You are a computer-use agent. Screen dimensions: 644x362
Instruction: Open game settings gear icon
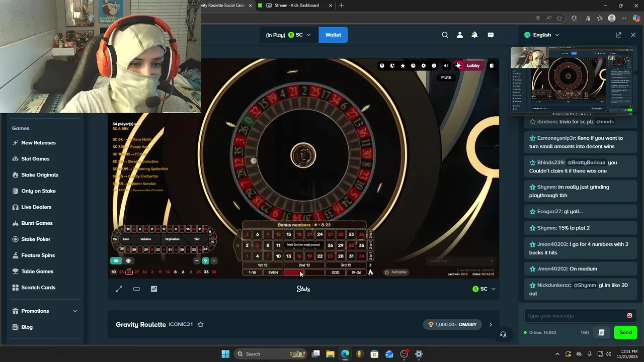[x=424, y=66]
